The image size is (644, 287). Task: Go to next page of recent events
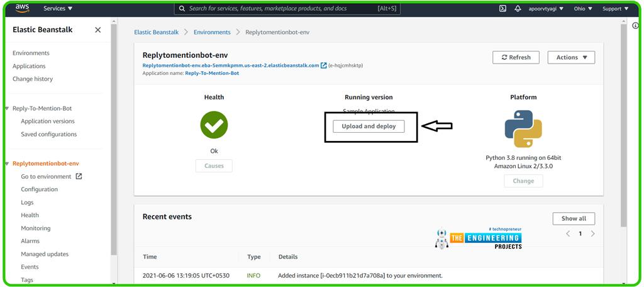pos(592,234)
